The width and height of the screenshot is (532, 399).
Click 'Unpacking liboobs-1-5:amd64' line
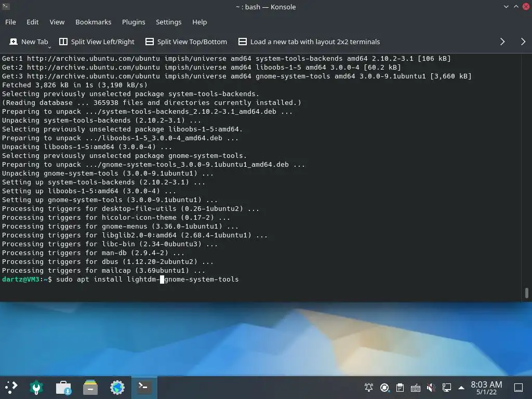(x=87, y=147)
